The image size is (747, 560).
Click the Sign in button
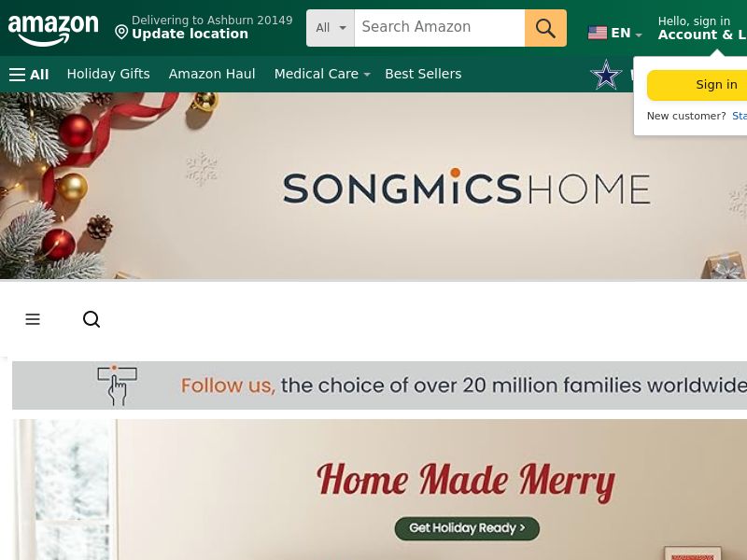(716, 84)
